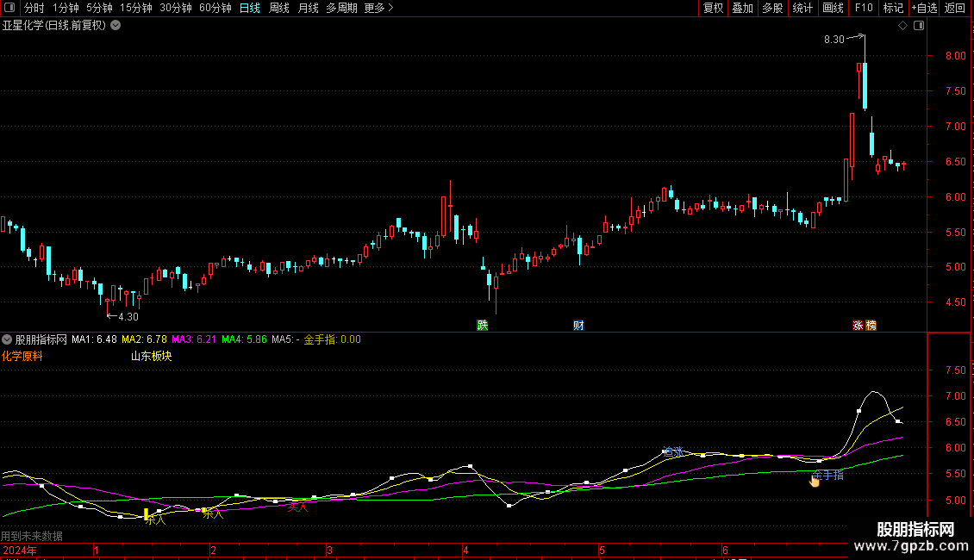Select the 15分钟 period
974x560 pixels.
tap(136, 8)
